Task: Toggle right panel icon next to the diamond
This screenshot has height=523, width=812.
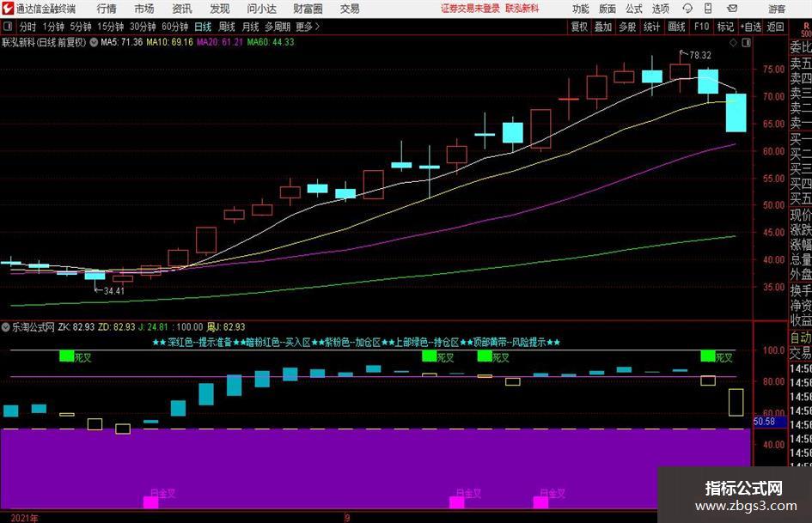Action: click(x=746, y=43)
